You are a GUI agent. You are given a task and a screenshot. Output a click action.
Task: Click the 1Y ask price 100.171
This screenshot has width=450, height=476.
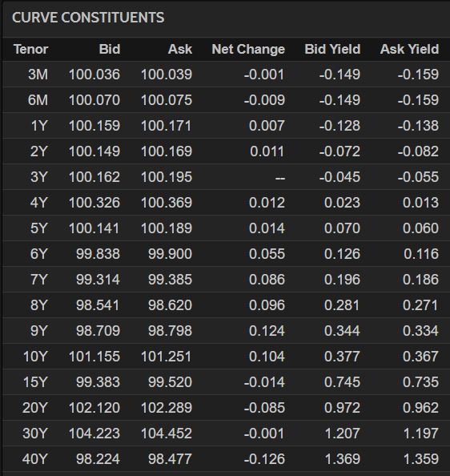coord(167,126)
